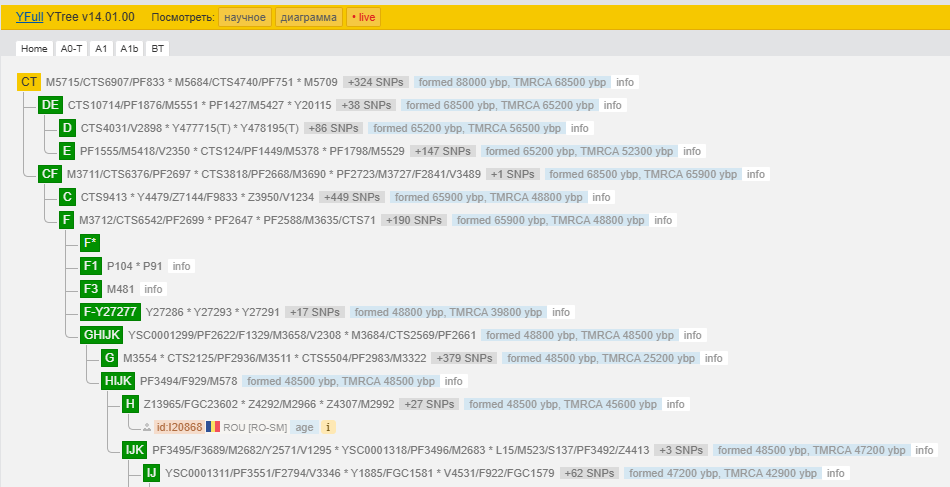This screenshot has width=950, height=487.
Task: Open the GHIJK haplogroup node
Action: 102,336
